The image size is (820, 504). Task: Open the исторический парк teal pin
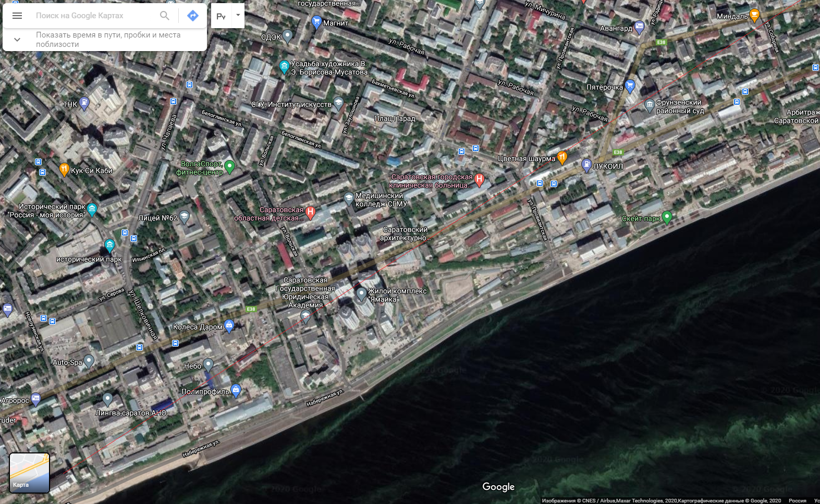109,245
